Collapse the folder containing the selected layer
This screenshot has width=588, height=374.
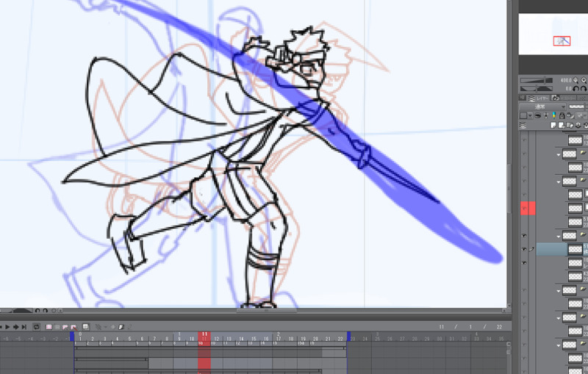pos(559,236)
